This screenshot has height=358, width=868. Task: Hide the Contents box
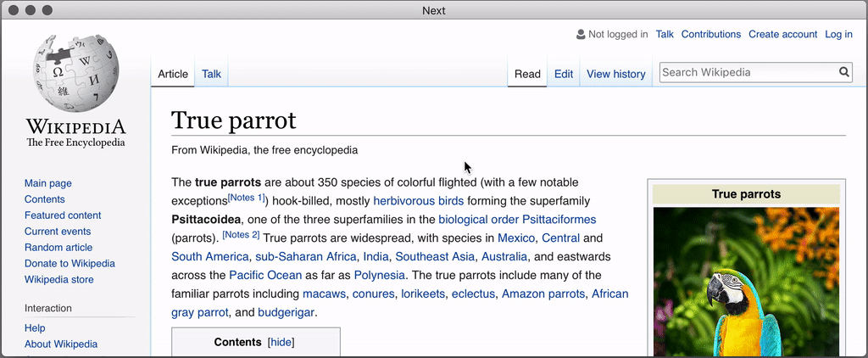tap(281, 343)
